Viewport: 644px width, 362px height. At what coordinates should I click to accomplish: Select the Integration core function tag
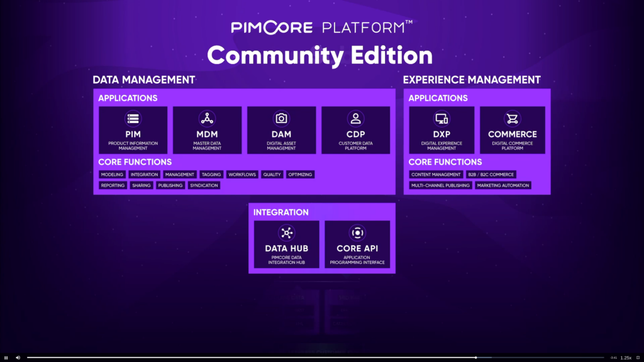(x=144, y=175)
